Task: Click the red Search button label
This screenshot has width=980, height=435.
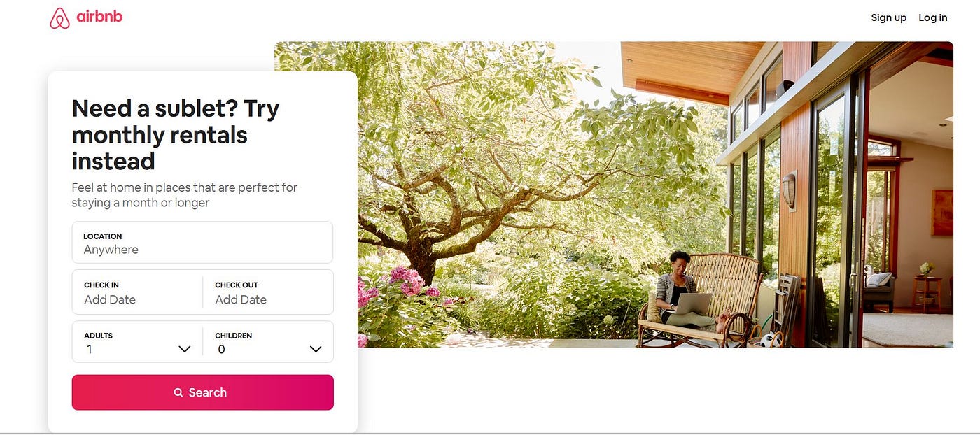Action: (x=208, y=393)
